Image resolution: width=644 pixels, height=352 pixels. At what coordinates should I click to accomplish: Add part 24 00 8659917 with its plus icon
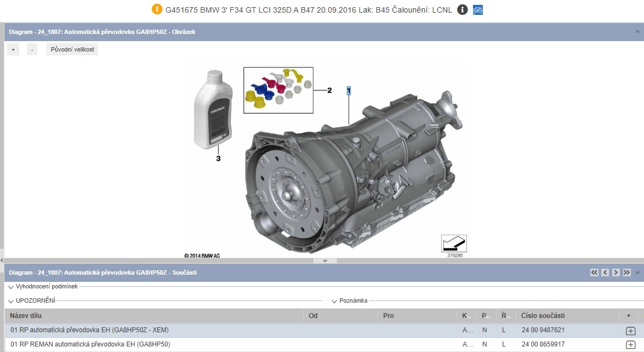tap(630, 345)
